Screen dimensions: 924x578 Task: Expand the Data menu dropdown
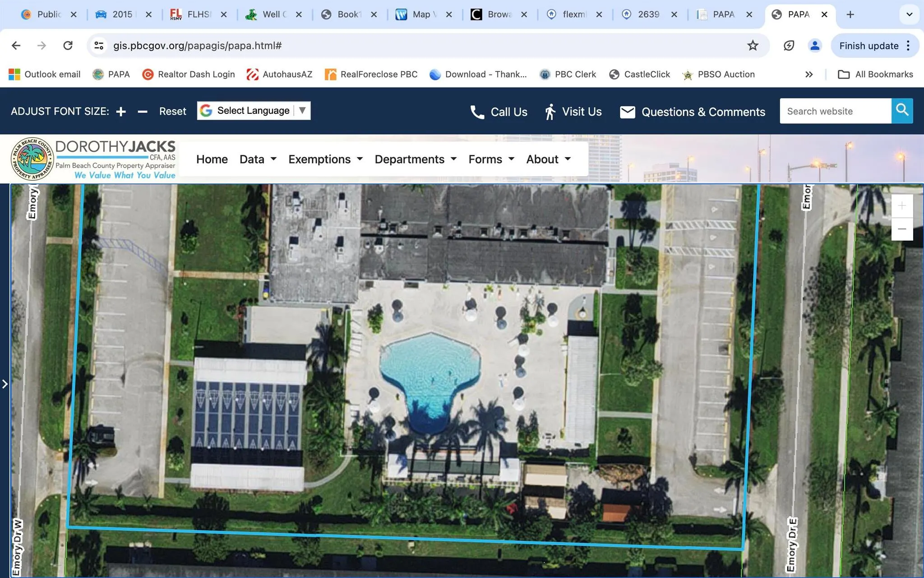click(x=258, y=159)
